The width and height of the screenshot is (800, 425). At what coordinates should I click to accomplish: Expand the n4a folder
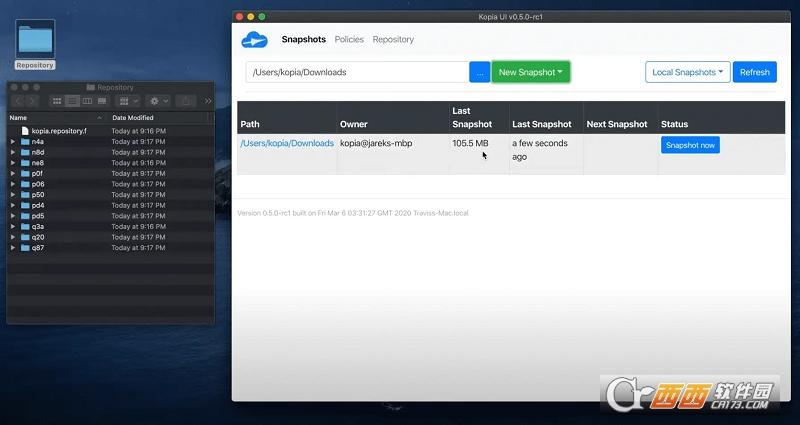point(13,141)
